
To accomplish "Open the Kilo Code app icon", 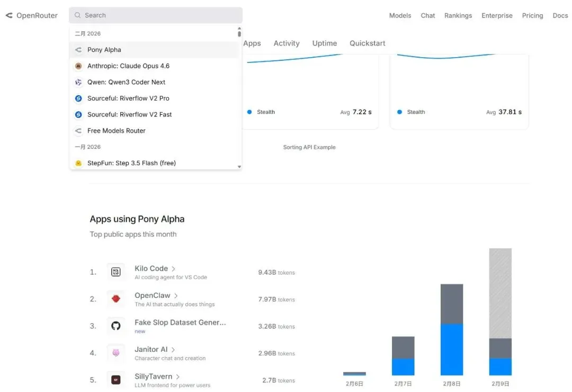I will (115, 272).
